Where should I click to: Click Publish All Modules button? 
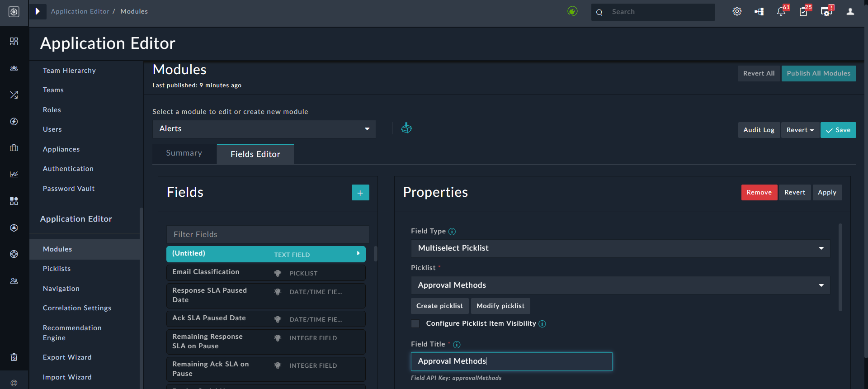[819, 74]
